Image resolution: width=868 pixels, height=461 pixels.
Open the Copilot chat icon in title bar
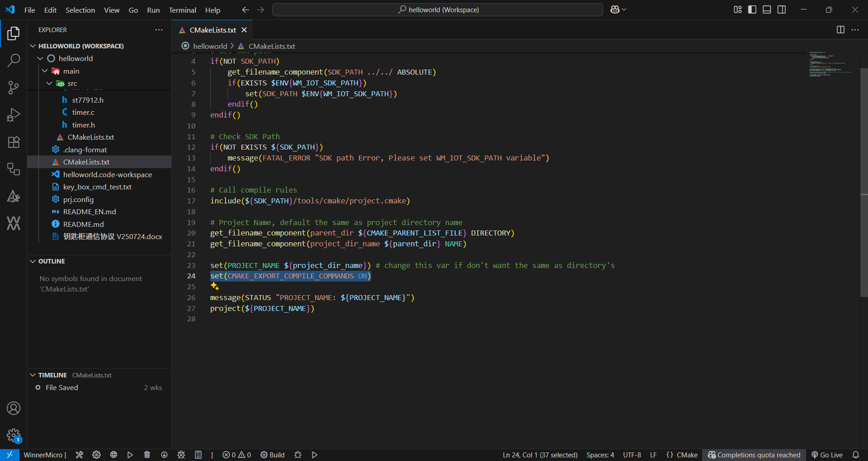615,9
